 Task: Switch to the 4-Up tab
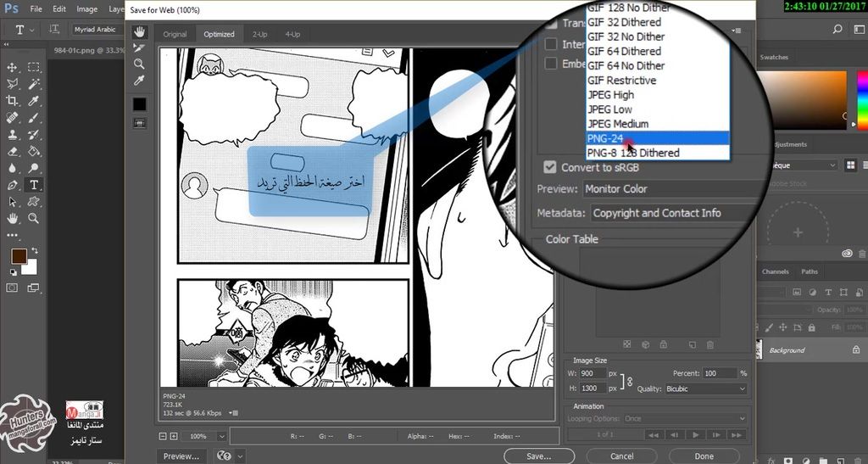[x=292, y=34]
